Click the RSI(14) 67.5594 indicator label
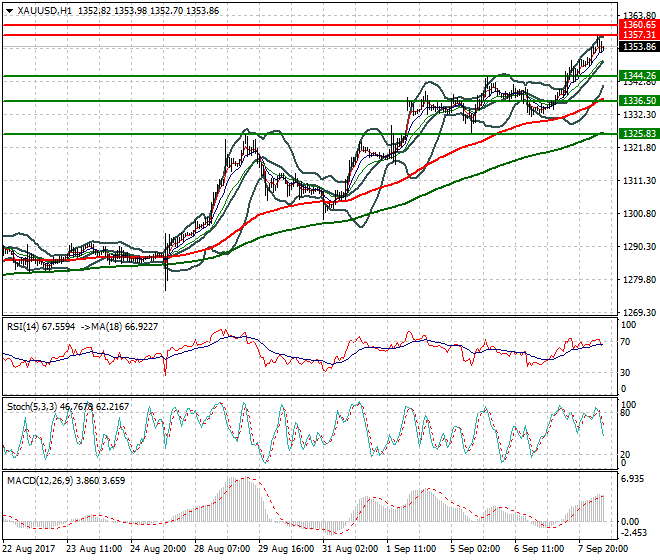Screen dimensions: 660x560 41,327
